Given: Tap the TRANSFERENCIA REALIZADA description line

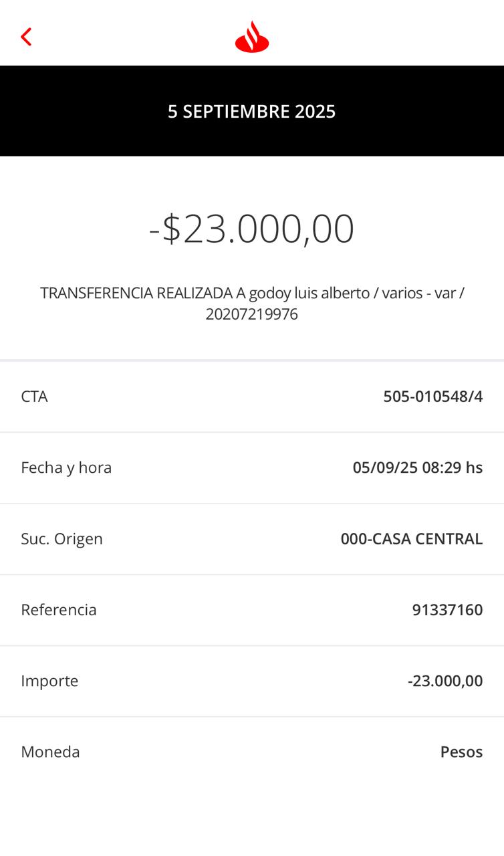Looking at the screenshot, I should [x=137, y=293].
